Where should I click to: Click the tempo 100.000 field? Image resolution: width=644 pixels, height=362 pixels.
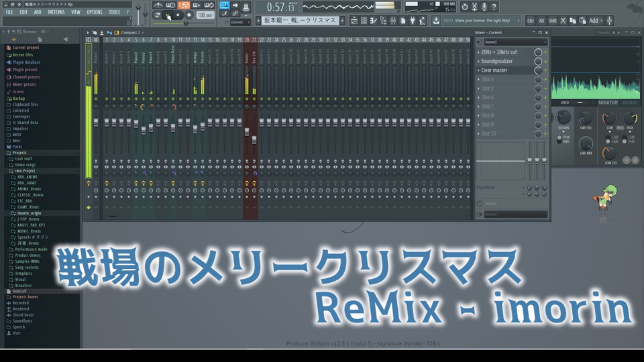[x=205, y=15]
